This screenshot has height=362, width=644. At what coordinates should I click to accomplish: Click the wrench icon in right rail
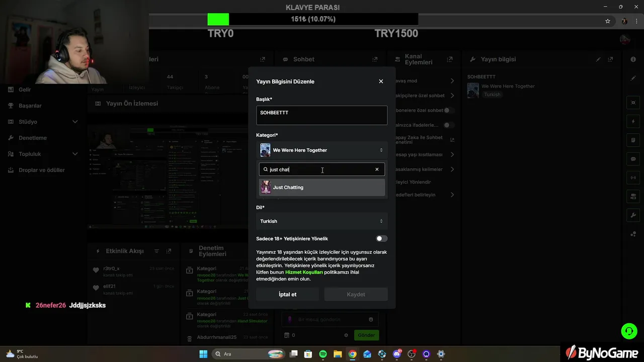[x=633, y=215]
